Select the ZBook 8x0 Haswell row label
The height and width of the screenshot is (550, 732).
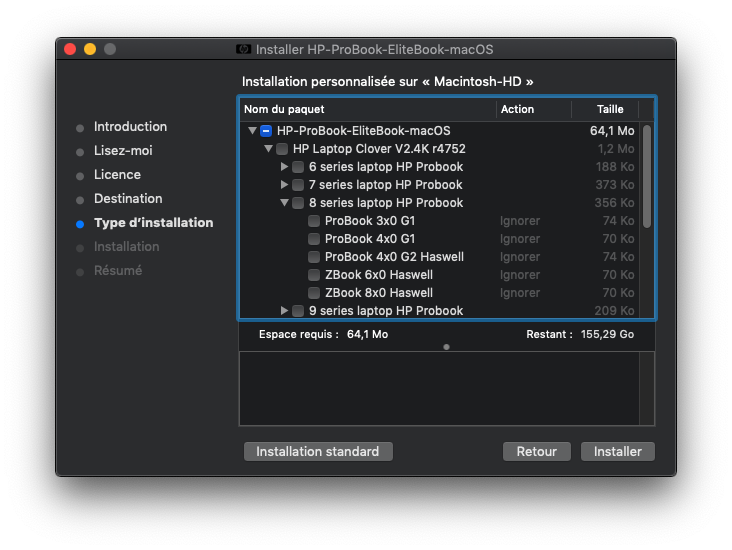point(379,293)
